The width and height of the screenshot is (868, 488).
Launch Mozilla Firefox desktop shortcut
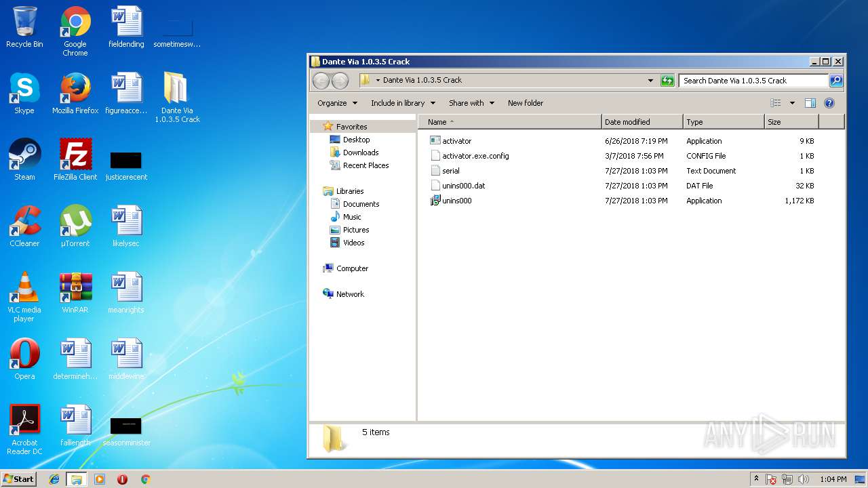pyautogui.click(x=75, y=94)
